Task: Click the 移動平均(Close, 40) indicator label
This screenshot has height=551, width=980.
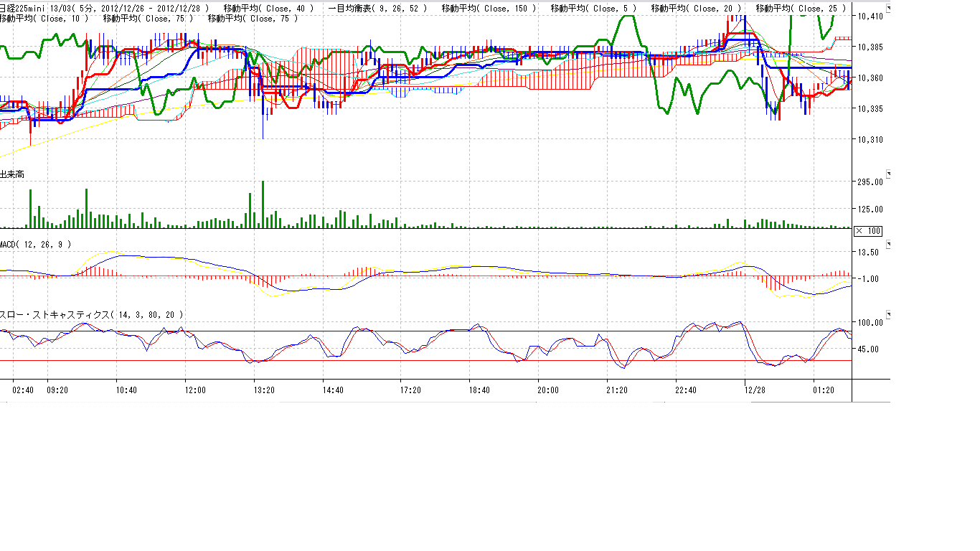Action: click(268, 9)
